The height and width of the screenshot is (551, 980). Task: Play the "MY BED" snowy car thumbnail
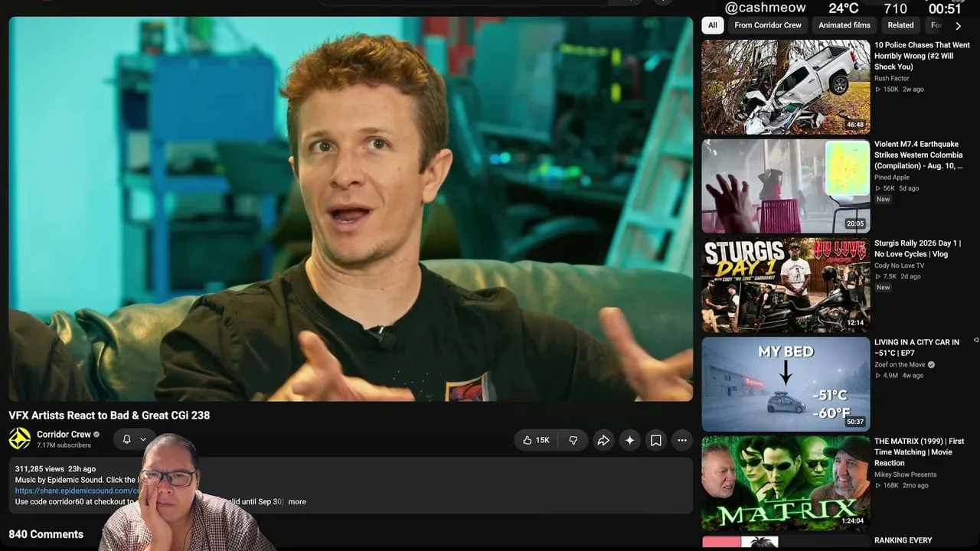coord(786,384)
